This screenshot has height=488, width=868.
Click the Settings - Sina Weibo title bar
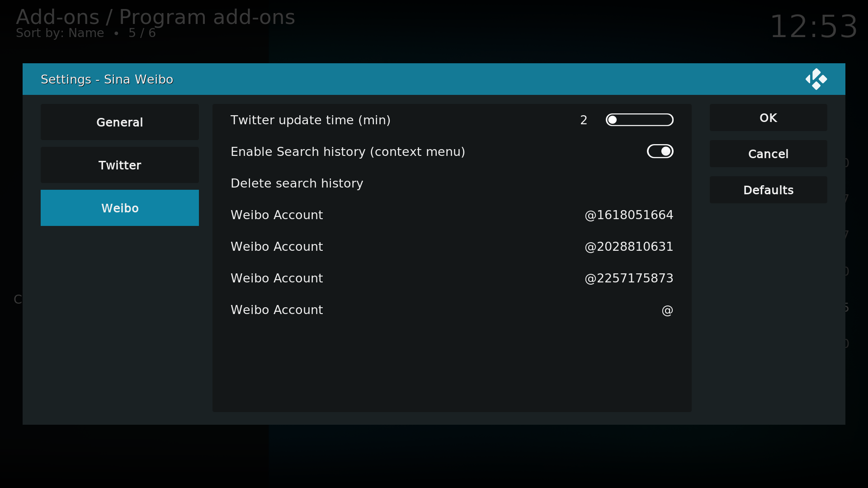pos(107,80)
